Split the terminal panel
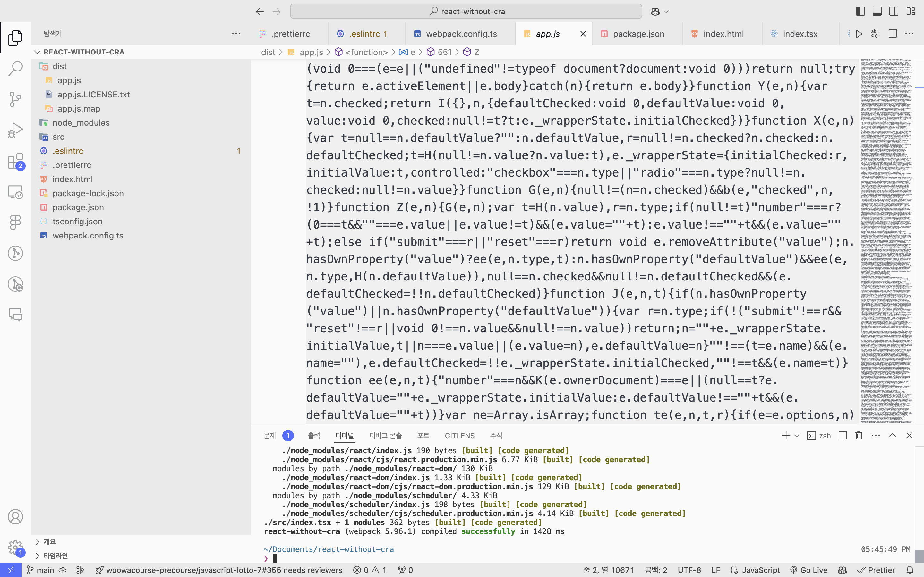This screenshot has height=577, width=924. coord(843,435)
